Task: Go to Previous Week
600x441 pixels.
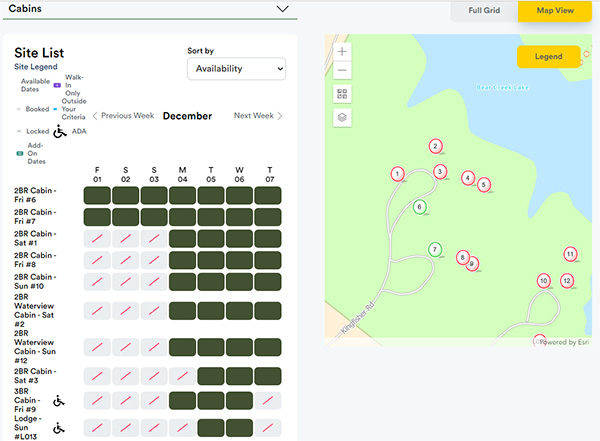Action: pyautogui.click(x=125, y=116)
